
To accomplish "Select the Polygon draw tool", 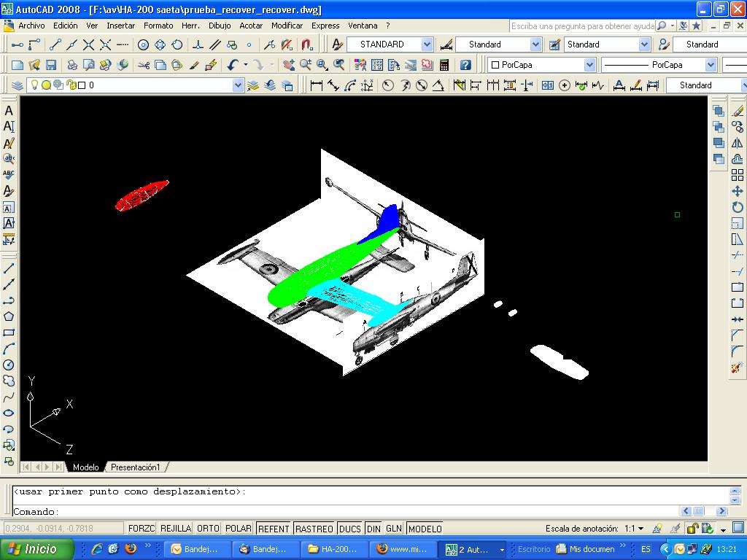I will (9, 316).
